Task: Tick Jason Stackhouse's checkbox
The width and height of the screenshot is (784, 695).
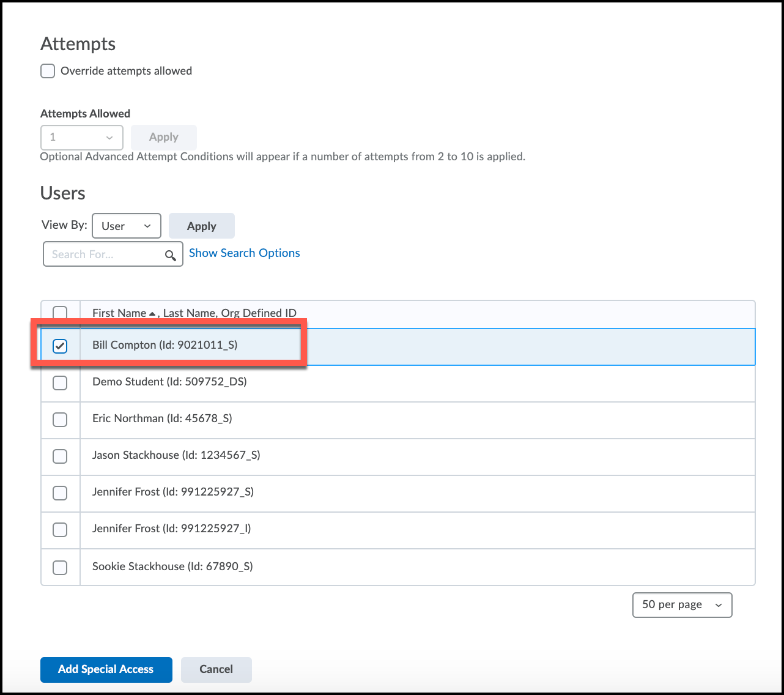Action: click(60, 456)
